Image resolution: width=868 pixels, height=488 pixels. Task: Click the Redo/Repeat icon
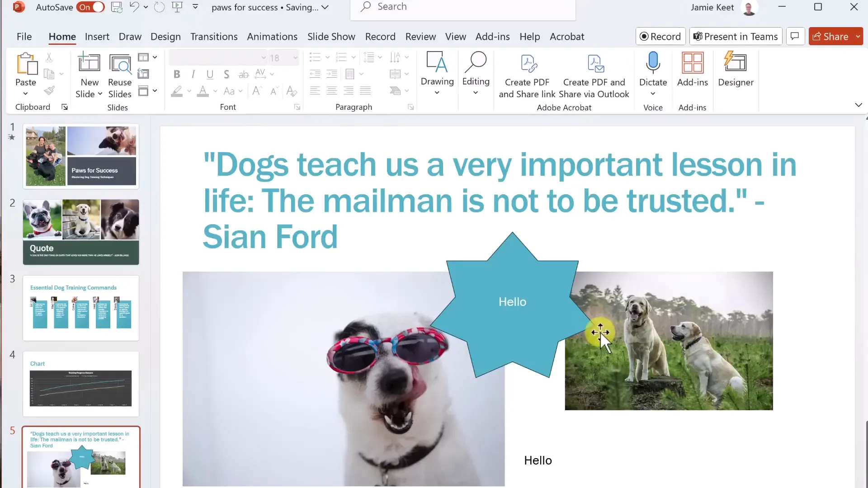[159, 7]
